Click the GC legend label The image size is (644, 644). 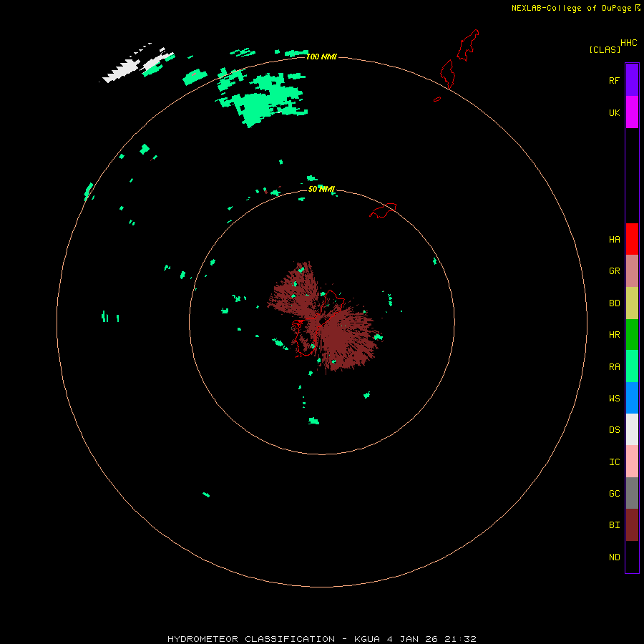pos(614,494)
